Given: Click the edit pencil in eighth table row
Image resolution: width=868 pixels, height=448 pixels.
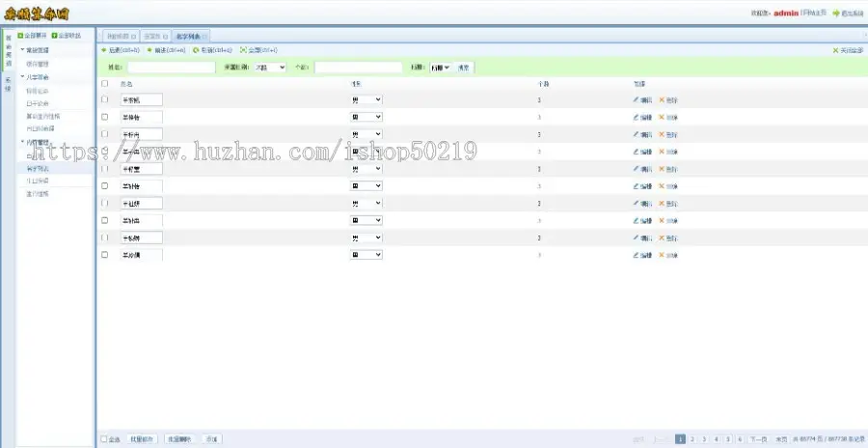Looking at the screenshot, I should [x=637, y=220].
